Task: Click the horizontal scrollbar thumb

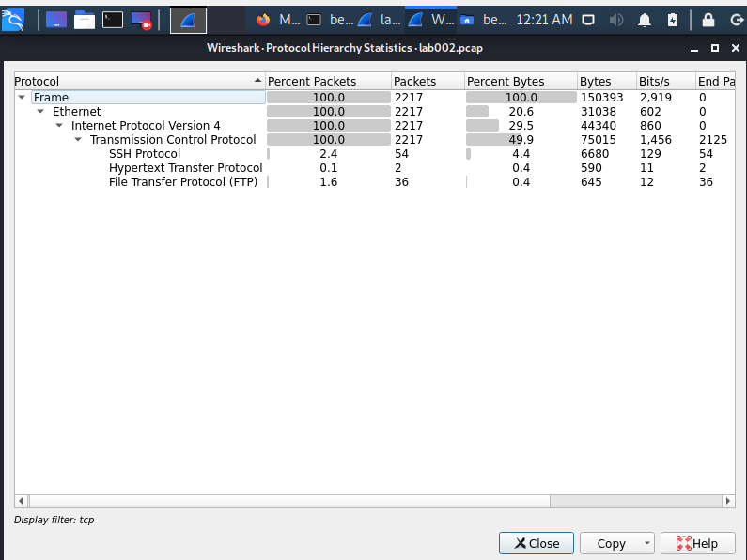Action: 289,501
